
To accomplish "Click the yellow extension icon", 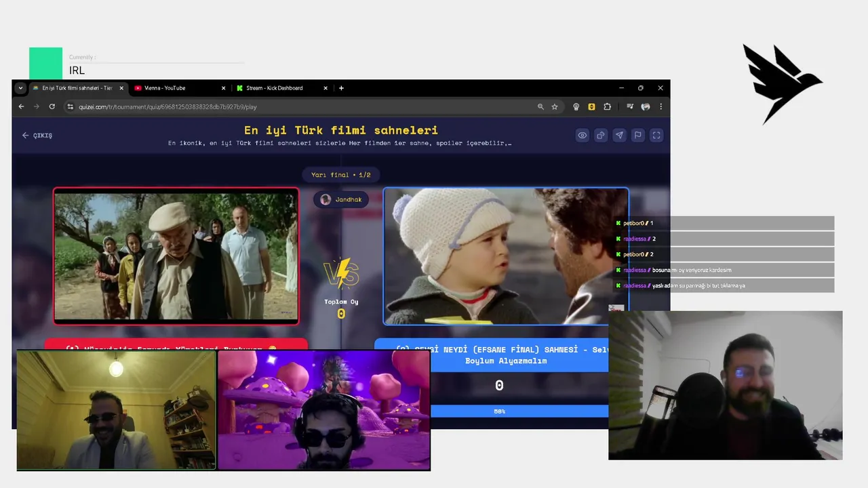I will point(591,106).
